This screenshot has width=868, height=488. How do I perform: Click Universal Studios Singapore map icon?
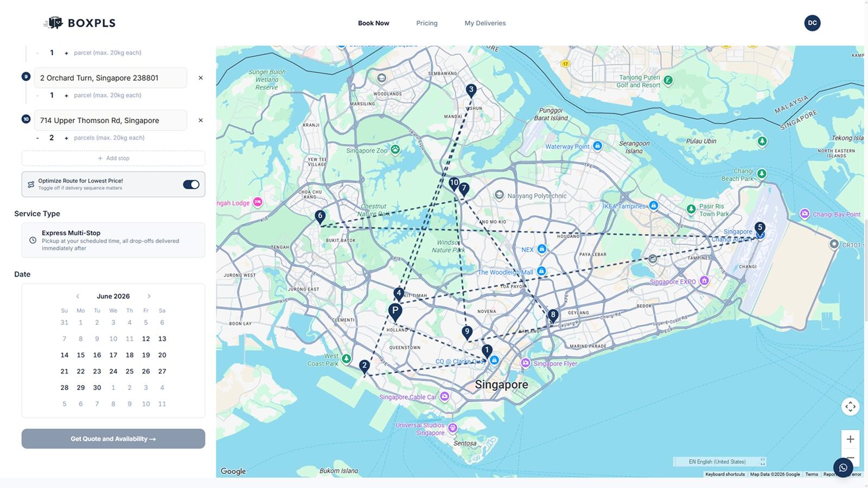452,428
